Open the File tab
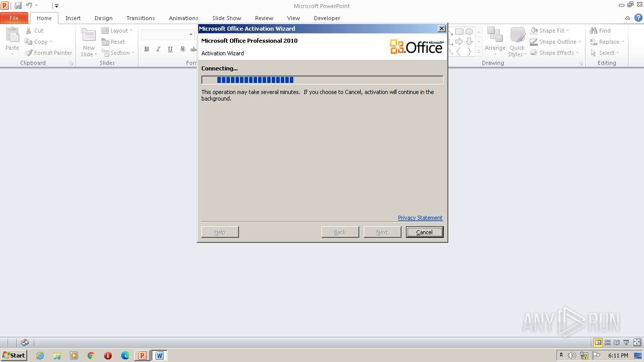This screenshot has width=644, height=362. pyautogui.click(x=14, y=18)
